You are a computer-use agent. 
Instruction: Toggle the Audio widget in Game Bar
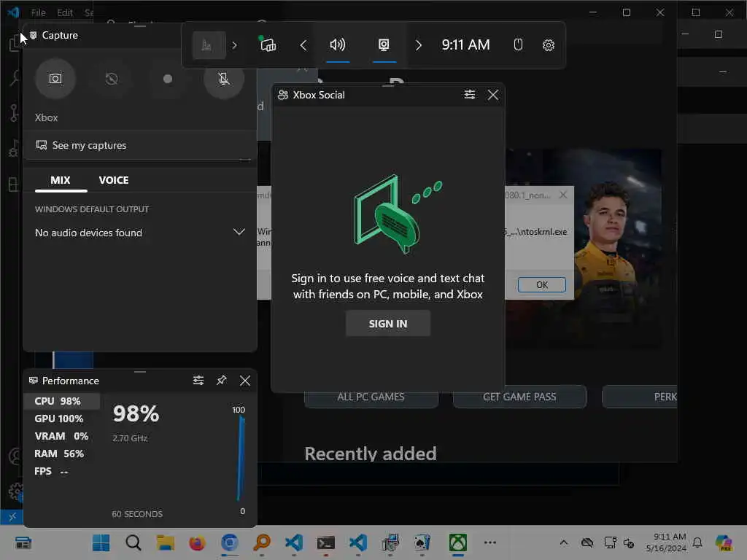pos(338,45)
